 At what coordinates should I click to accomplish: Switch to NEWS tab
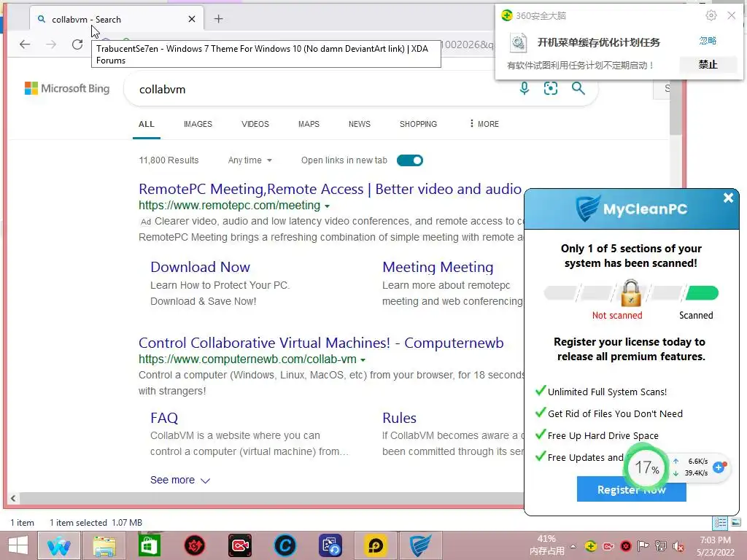point(359,124)
